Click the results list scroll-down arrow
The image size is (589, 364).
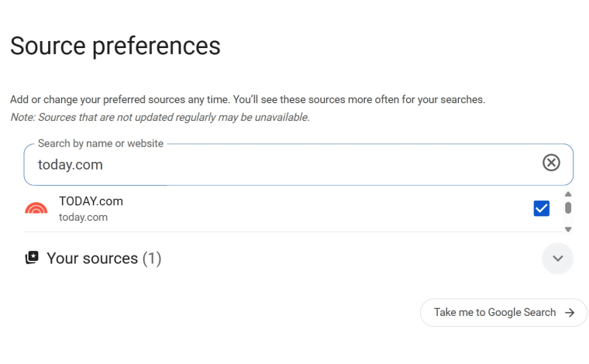coord(568,229)
